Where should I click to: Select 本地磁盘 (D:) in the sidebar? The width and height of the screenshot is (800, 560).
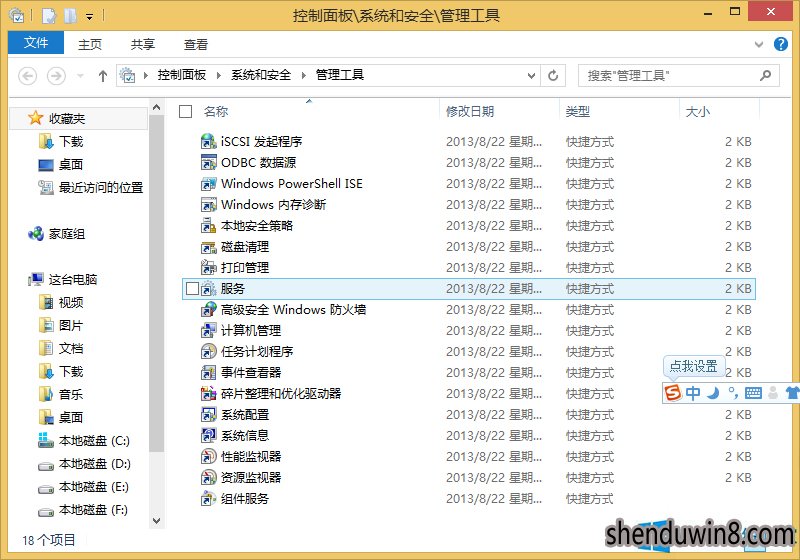pos(94,464)
